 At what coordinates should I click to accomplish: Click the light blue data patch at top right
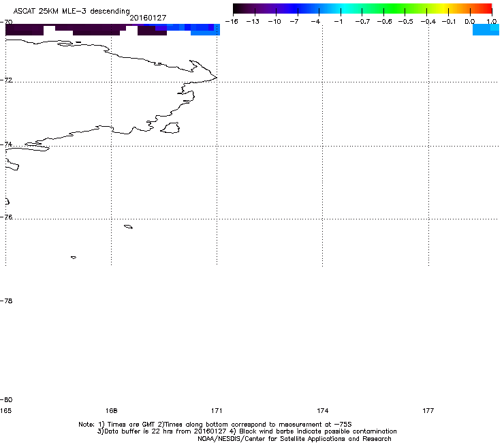pos(486,29)
